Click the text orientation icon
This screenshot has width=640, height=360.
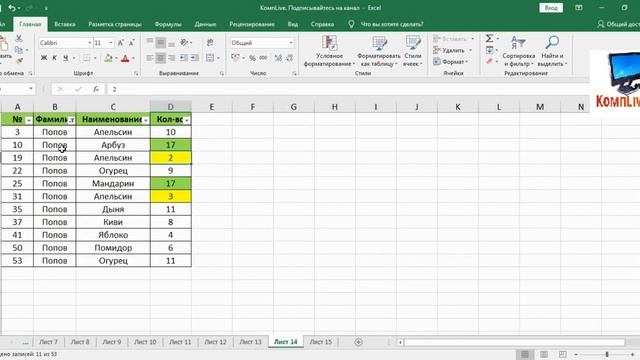[184, 42]
